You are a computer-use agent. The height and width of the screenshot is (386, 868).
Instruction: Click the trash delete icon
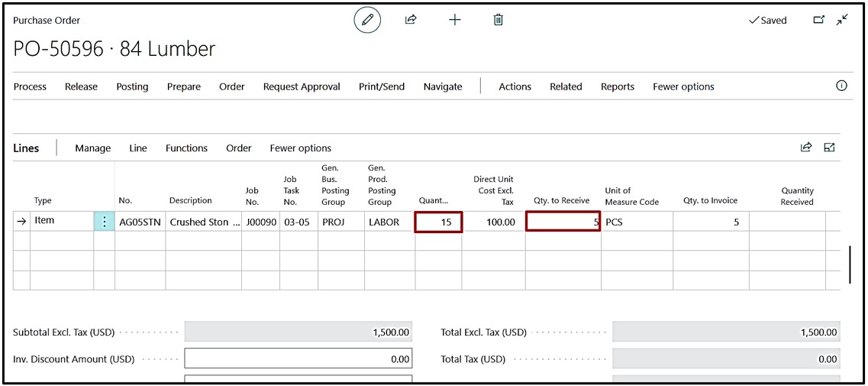(x=499, y=20)
